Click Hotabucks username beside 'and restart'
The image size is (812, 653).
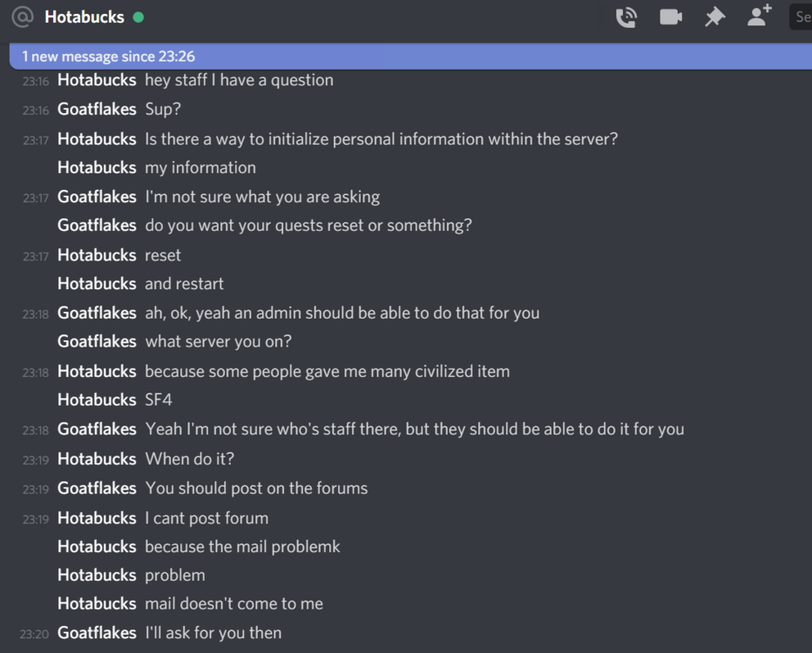click(x=97, y=284)
